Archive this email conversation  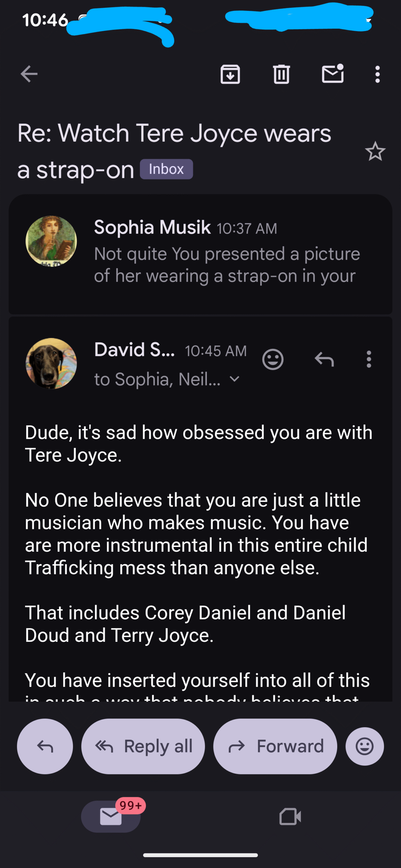pyautogui.click(x=230, y=74)
